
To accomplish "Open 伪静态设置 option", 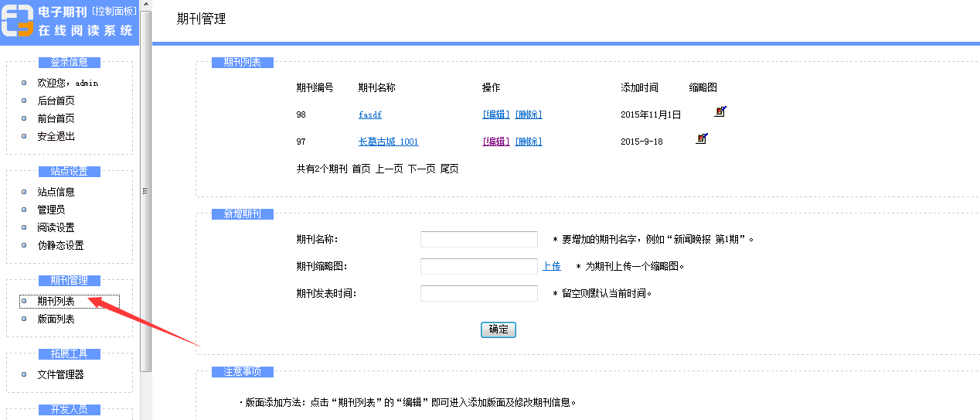I will point(60,245).
